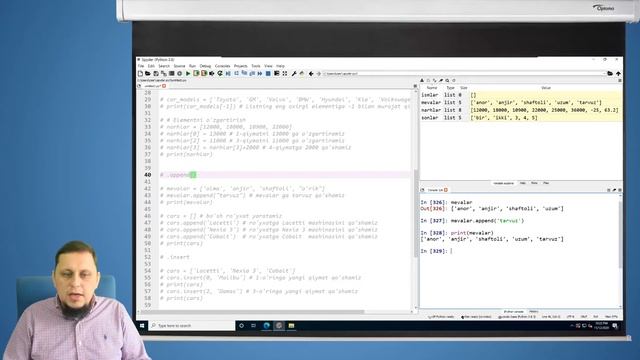Screen dimensions: 640x360
Task: Open the Help menu
Action: pyautogui.click(x=280, y=66)
